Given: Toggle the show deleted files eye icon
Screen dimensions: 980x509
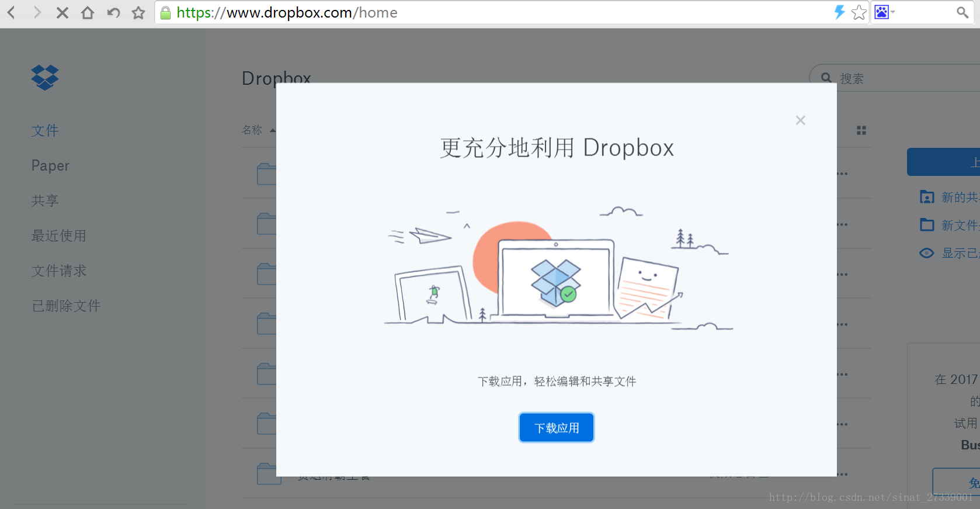Looking at the screenshot, I should [x=927, y=253].
